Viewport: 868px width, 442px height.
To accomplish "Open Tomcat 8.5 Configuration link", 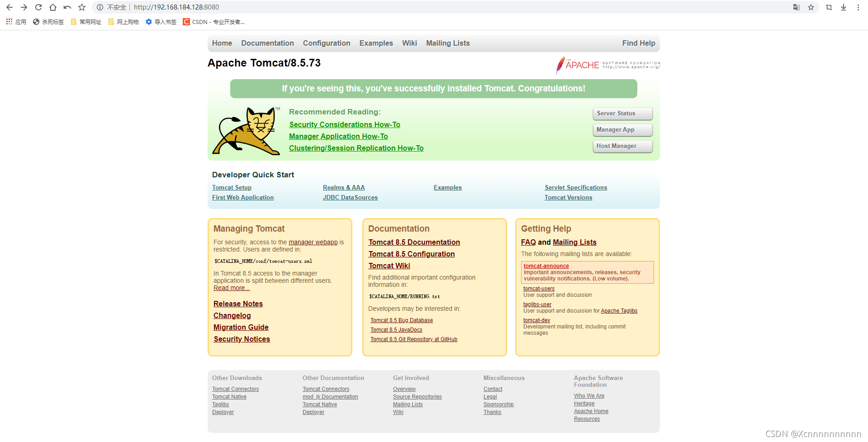I will tap(412, 254).
